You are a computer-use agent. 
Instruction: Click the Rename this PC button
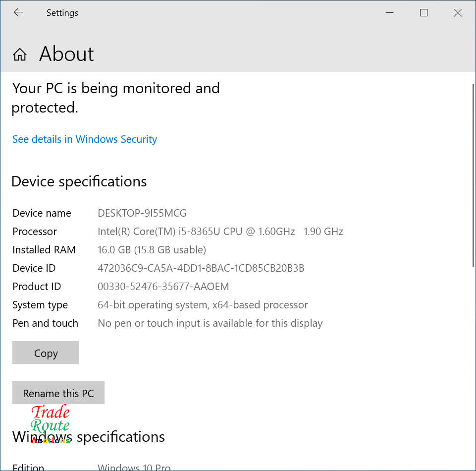tap(58, 393)
